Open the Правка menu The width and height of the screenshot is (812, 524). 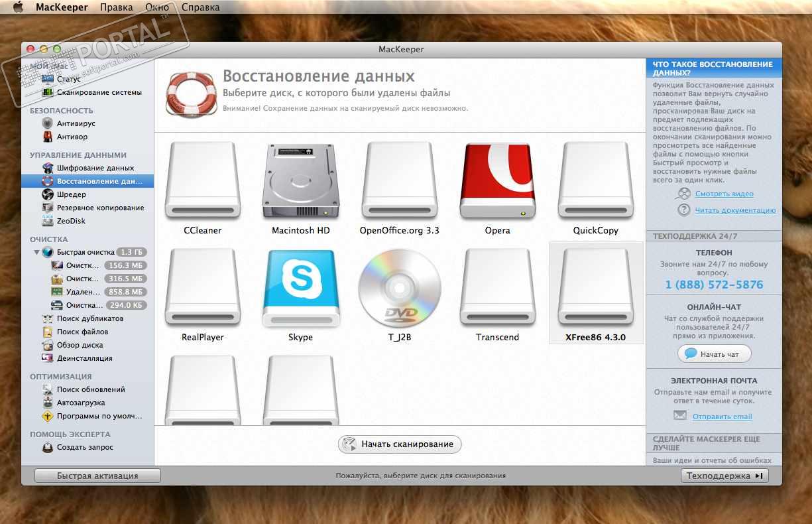click(x=117, y=7)
